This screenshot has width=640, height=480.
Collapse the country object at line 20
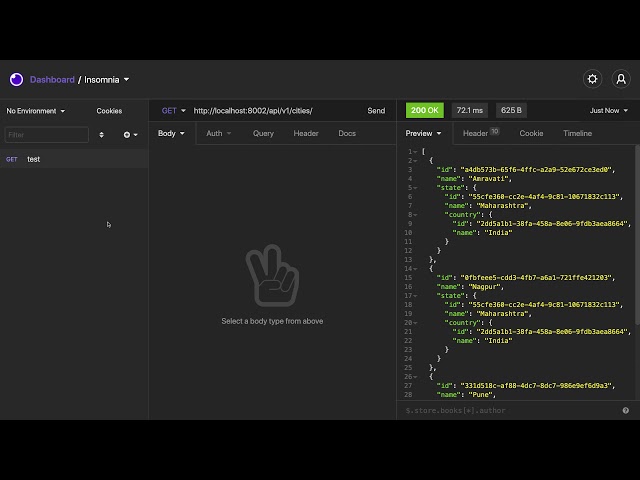(415, 323)
